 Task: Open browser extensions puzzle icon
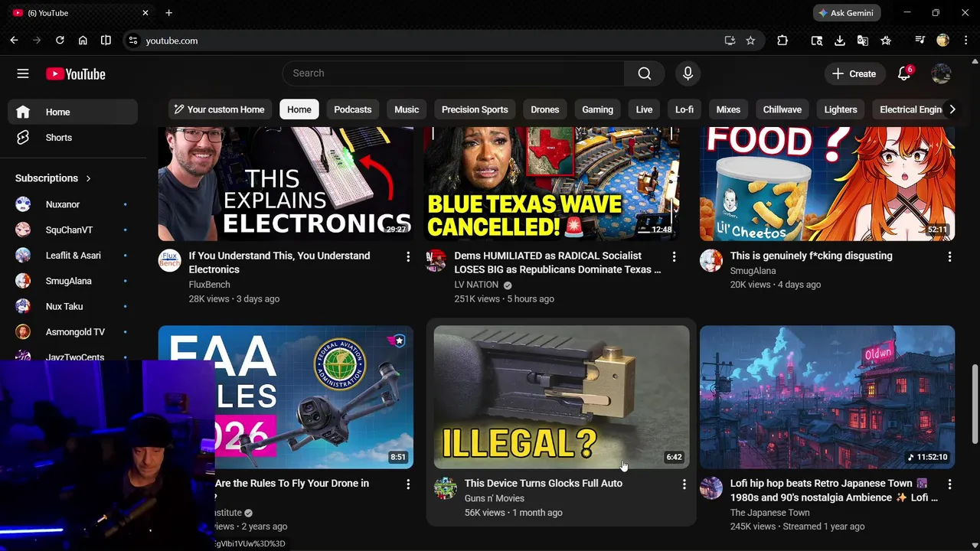(x=782, y=41)
